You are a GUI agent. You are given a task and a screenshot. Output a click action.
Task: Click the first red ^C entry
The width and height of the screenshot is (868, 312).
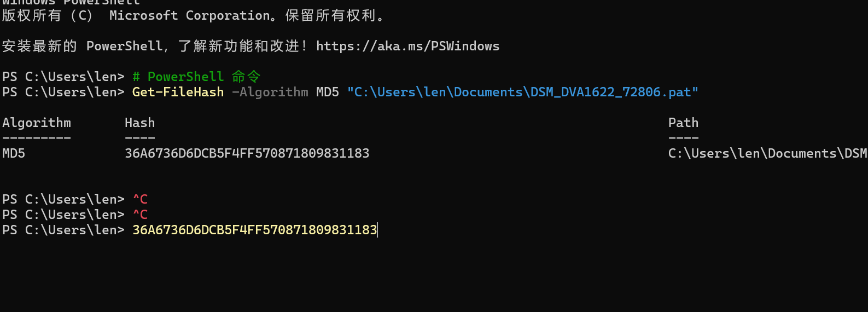[140, 199]
